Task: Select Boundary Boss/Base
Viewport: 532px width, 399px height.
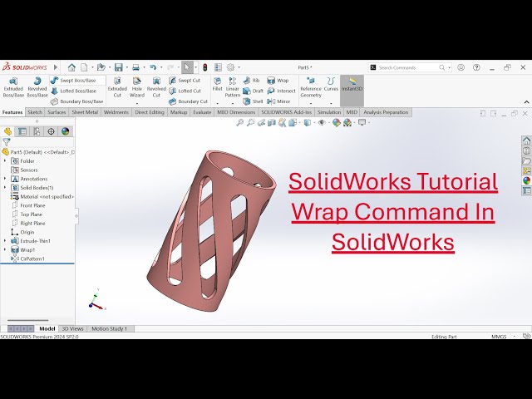Action: 76,101
